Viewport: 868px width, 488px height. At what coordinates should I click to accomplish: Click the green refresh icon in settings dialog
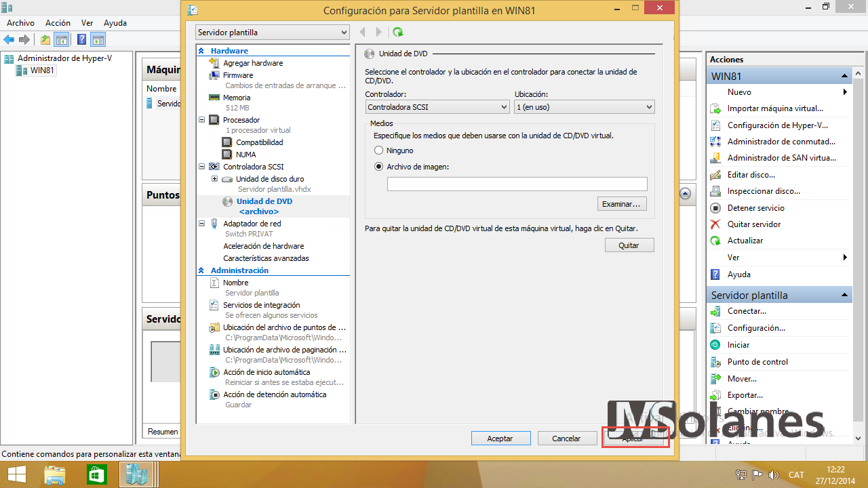pos(398,32)
